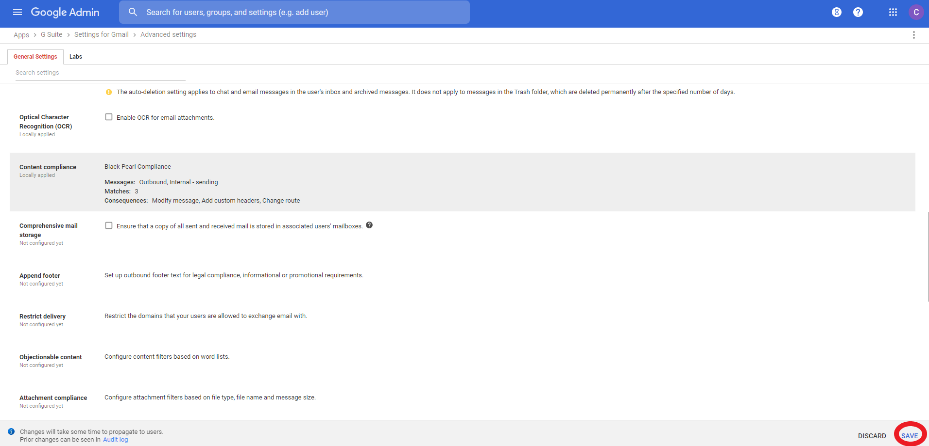
Task: Enable OCR for email attachments checkbox
Action: pyautogui.click(x=108, y=117)
